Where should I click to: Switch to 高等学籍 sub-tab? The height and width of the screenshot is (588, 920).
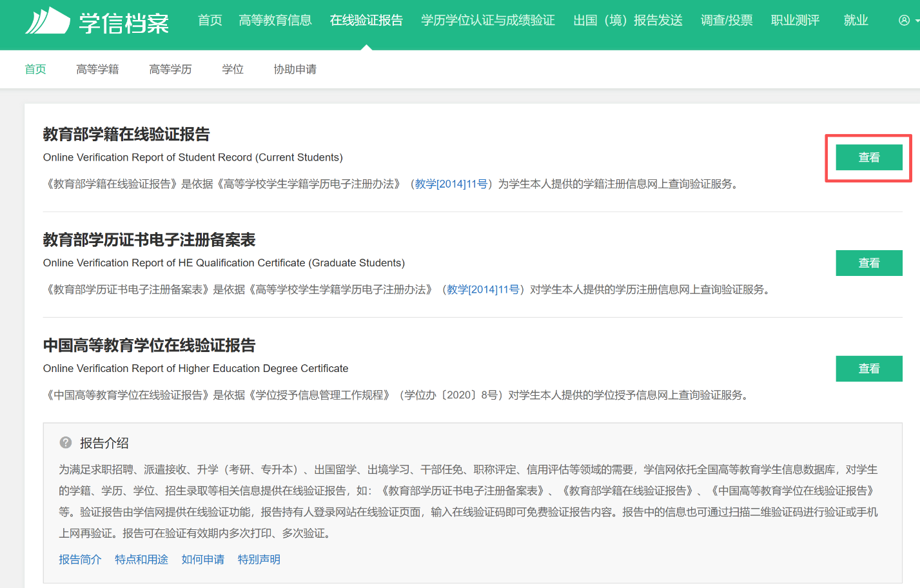(97, 69)
